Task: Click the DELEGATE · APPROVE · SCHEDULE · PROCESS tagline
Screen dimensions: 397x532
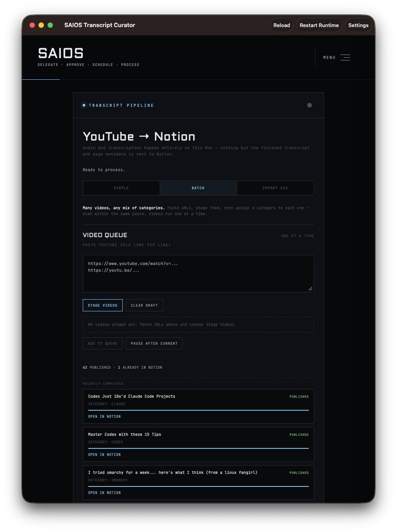Action: click(x=88, y=65)
